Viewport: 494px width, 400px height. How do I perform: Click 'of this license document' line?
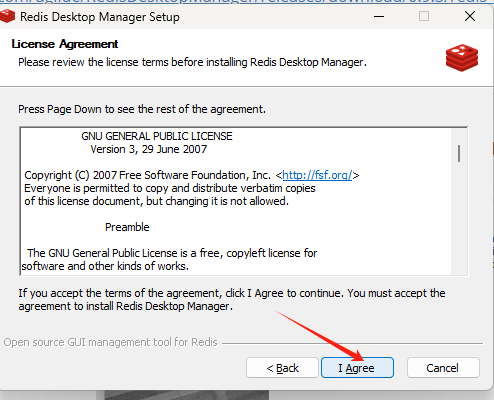156,201
